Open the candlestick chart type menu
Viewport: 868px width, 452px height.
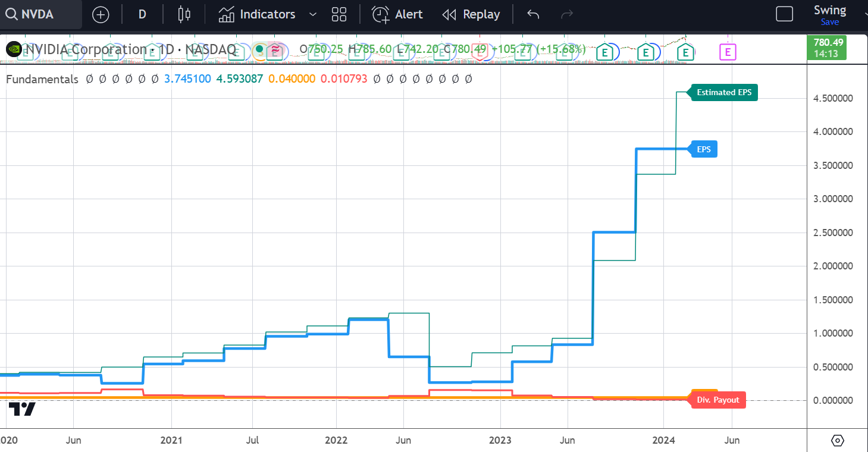184,14
